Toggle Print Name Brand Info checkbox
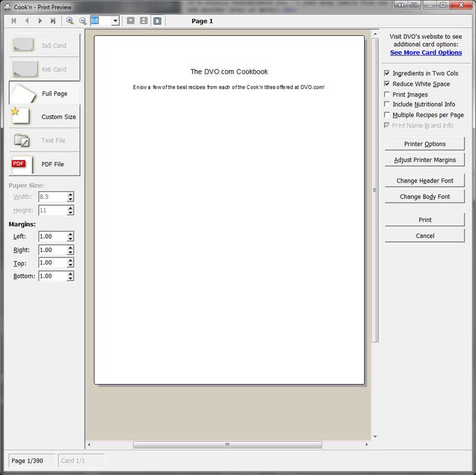 (x=387, y=125)
